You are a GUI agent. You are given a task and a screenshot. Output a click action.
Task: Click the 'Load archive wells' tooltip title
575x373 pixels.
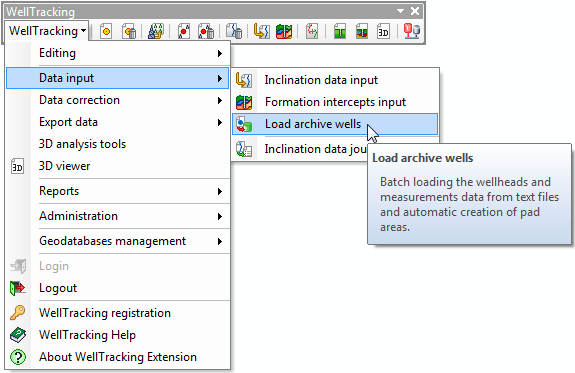422,158
